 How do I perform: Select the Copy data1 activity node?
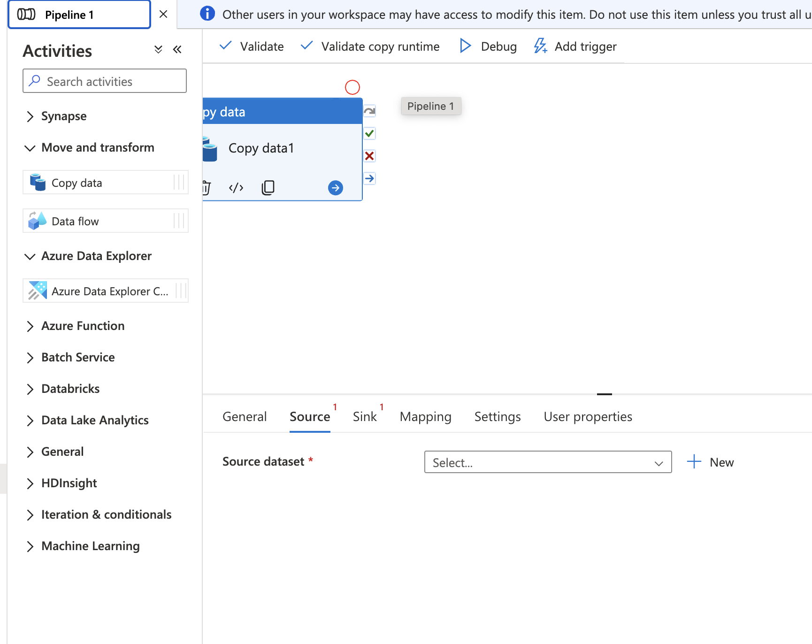pyautogui.click(x=282, y=149)
